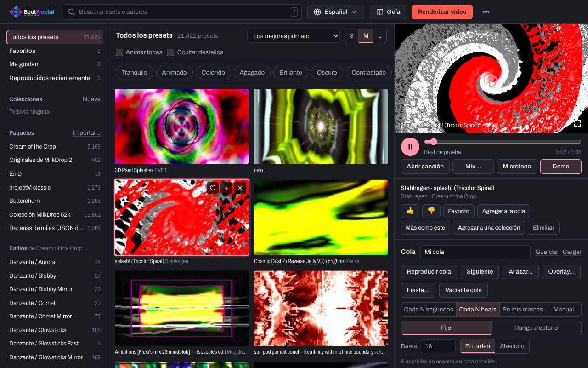Click the Abrir canción button
Image resolution: width=588 pixels, height=368 pixels.
tap(425, 167)
